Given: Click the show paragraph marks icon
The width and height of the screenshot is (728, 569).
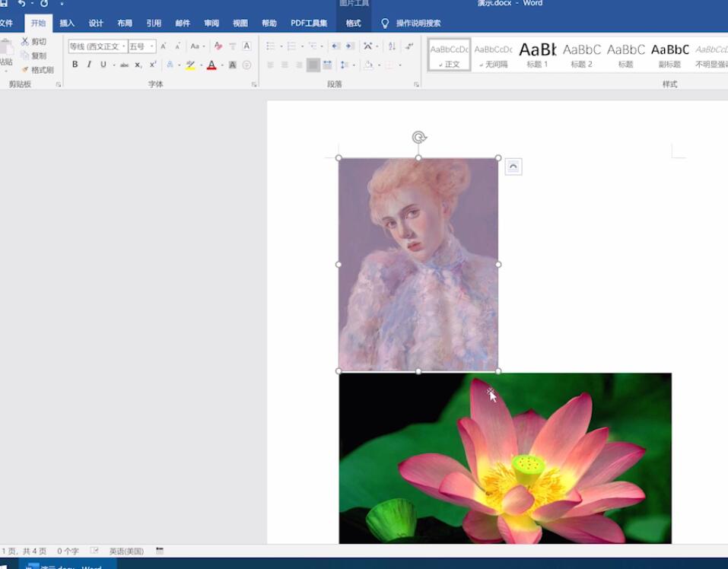Looking at the screenshot, I should [x=409, y=46].
